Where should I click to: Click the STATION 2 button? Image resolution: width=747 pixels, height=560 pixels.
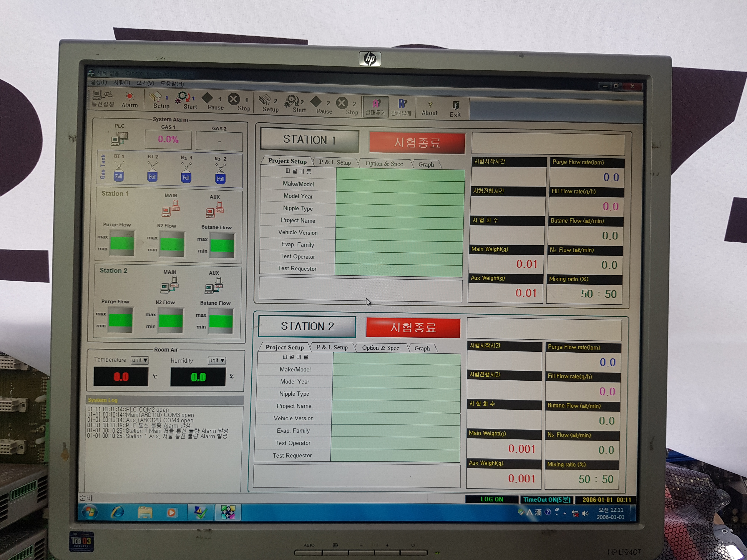[x=307, y=326]
